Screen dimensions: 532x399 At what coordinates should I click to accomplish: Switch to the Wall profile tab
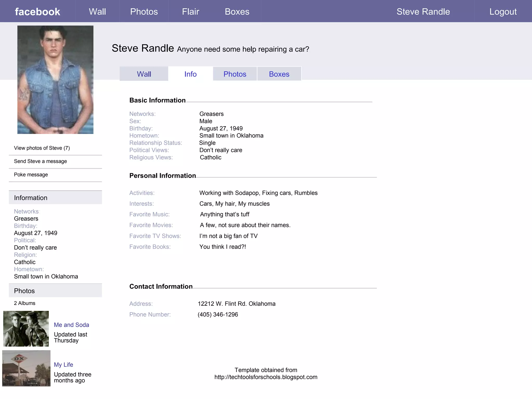click(144, 74)
